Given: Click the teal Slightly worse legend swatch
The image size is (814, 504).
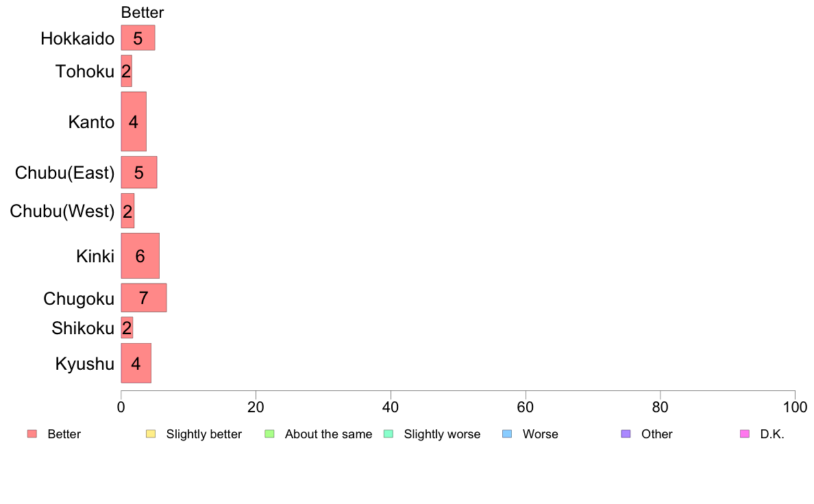Looking at the screenshot, I should 388,434.
